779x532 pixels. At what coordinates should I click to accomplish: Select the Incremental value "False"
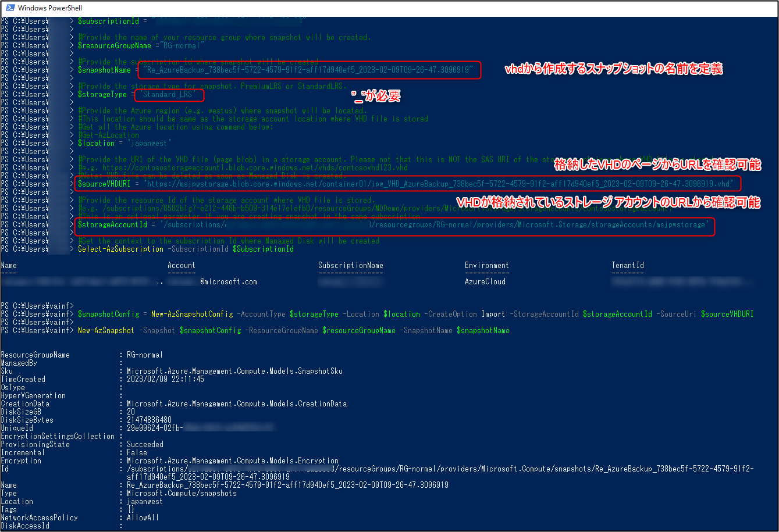(x=137, y=452)
